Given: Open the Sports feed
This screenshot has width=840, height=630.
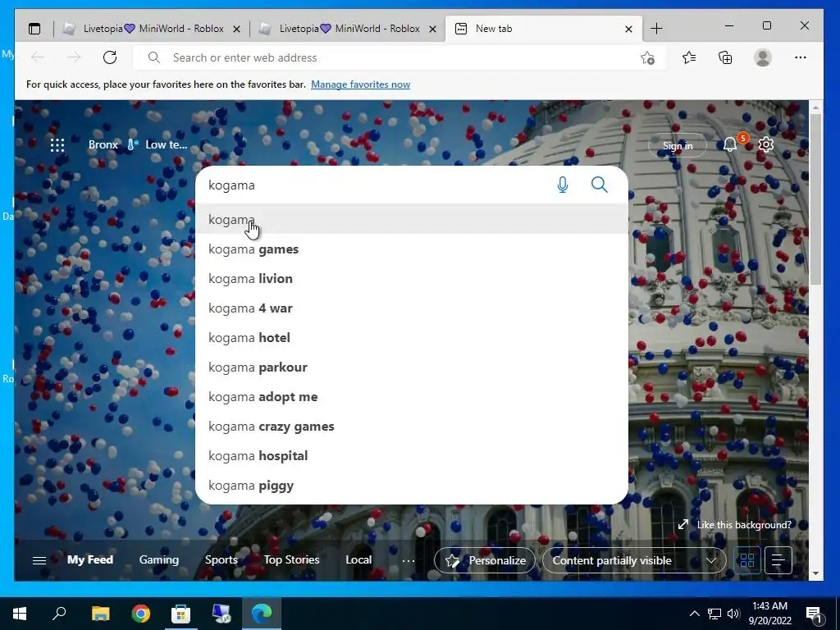Looking at the screenshot, I should point(221,559).
